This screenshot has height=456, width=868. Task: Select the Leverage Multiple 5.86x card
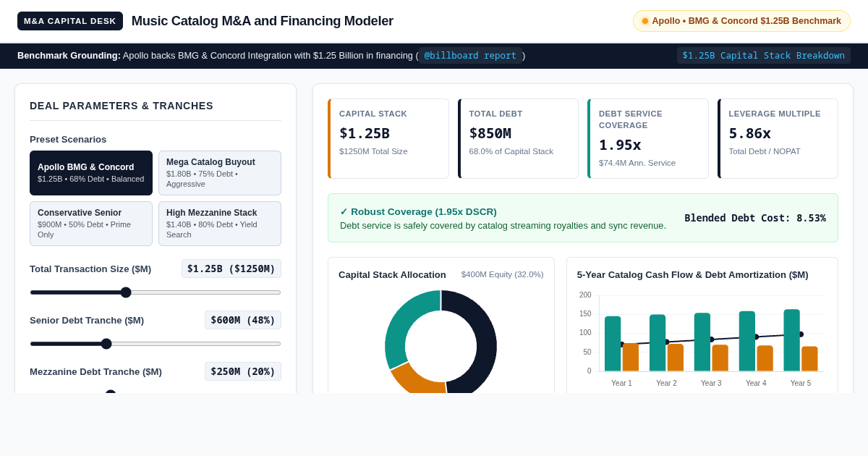click(778, 138)
